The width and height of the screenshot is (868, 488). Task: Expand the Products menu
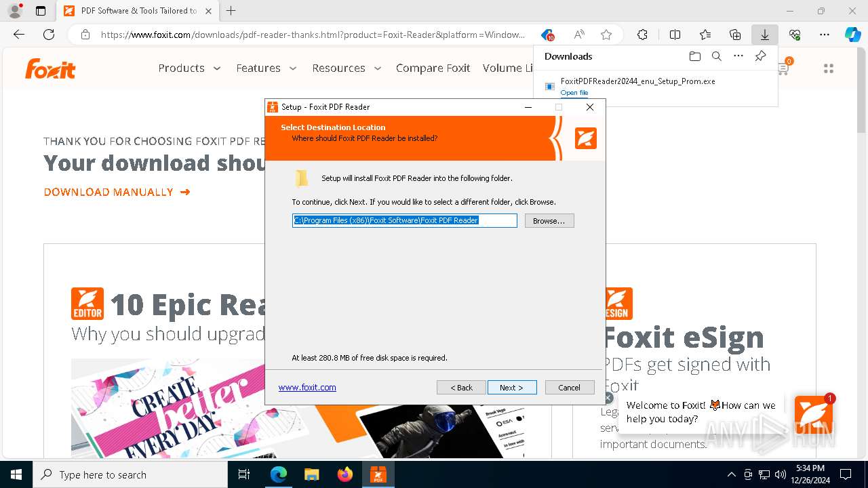pos(189,68)
